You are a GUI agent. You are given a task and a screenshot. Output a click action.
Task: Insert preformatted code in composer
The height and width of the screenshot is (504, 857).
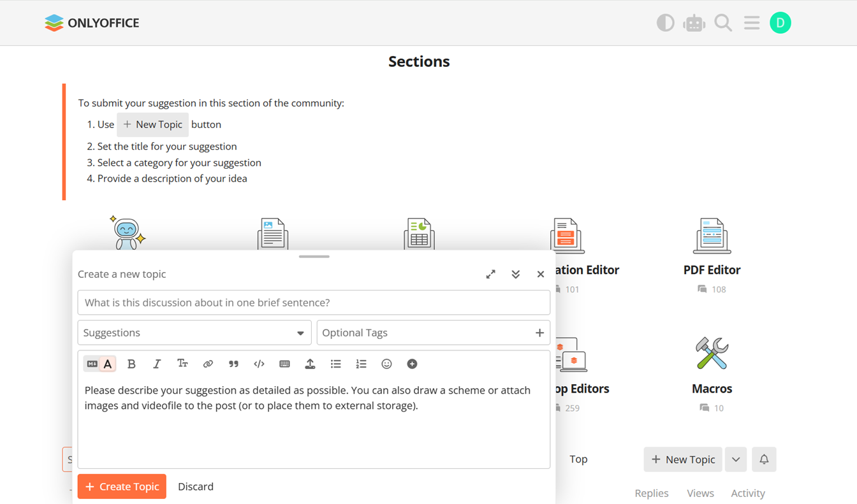(259, 364)
